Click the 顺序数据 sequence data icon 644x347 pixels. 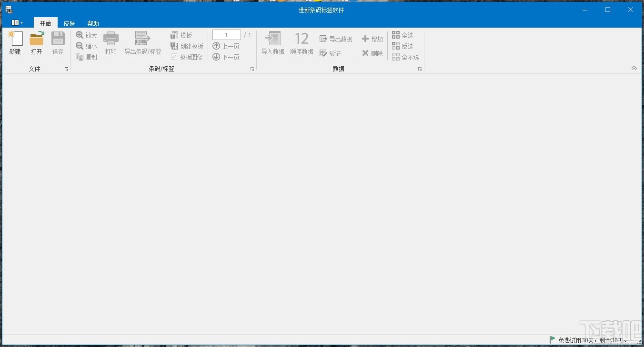pyautogui.click(x=301, y=43)
